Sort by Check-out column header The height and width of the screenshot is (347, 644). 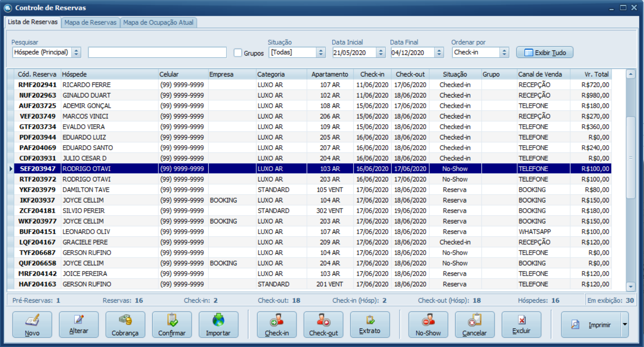410,74
